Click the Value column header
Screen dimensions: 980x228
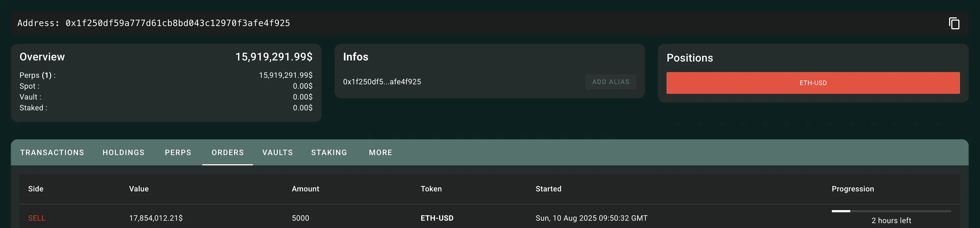click(x=139, y=189)
